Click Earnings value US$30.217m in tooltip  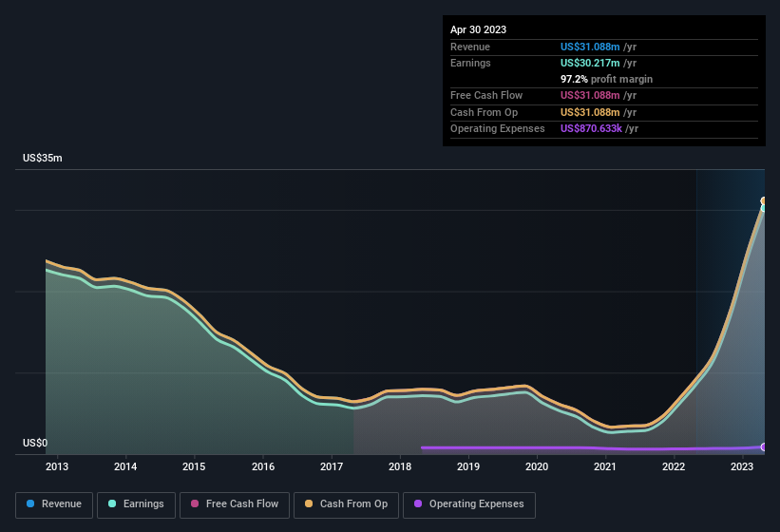590,63
